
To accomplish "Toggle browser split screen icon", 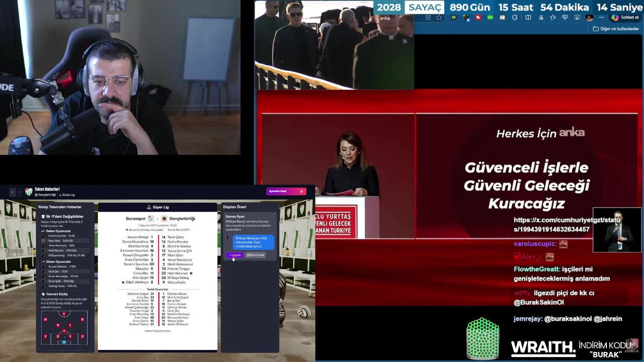I will coord(528,18).
